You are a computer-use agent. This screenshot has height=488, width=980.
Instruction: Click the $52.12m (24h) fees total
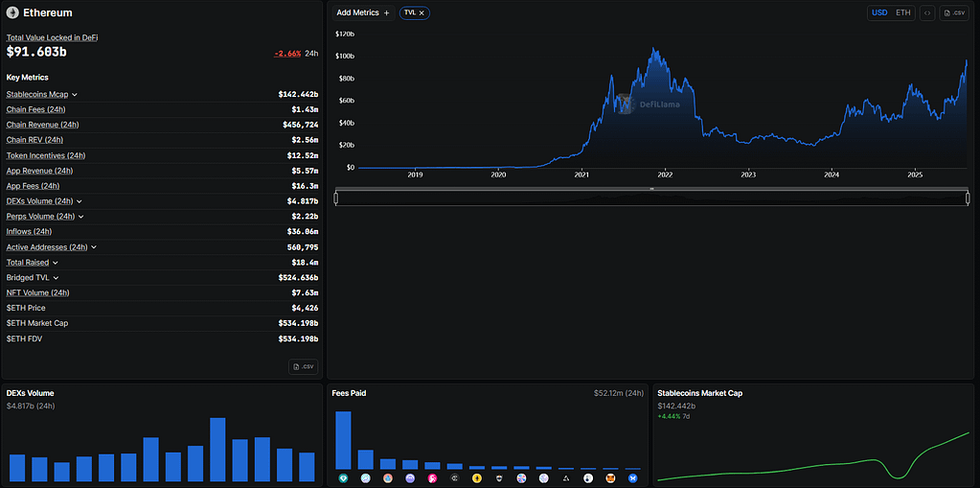(x=618, y=393)
